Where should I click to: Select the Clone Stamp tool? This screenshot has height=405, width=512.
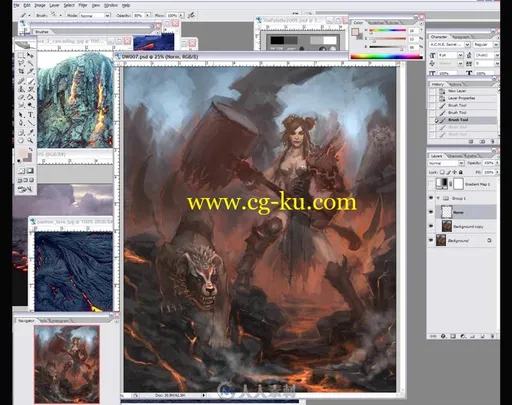pyautogui.click(x=21, y=89)
